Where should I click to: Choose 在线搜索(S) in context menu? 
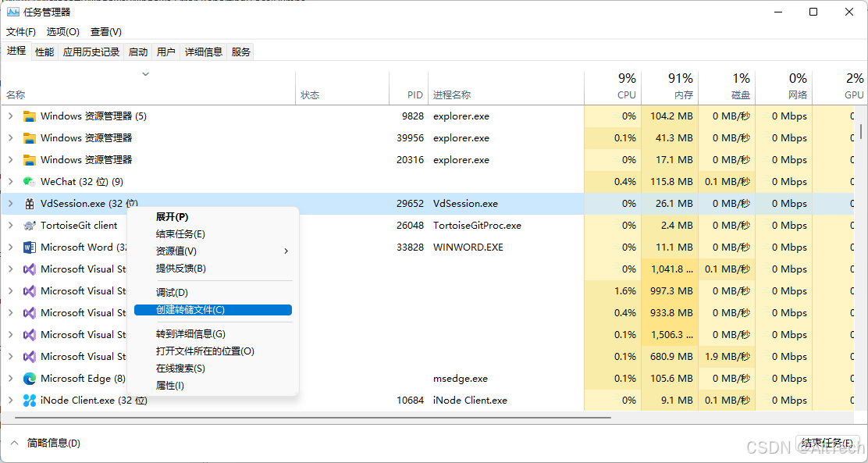tap(213, 369)
